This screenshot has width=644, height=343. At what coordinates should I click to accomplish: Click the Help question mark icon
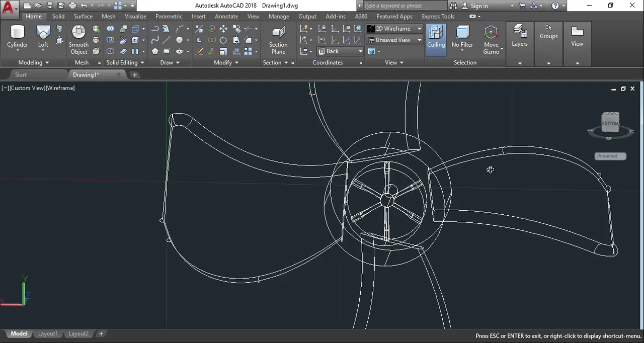coord(555,6)
